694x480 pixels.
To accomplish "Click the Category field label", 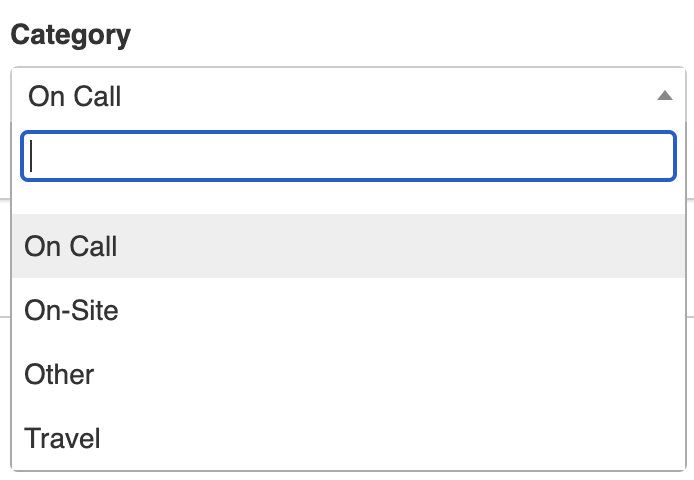I will (x=70, y=36).
